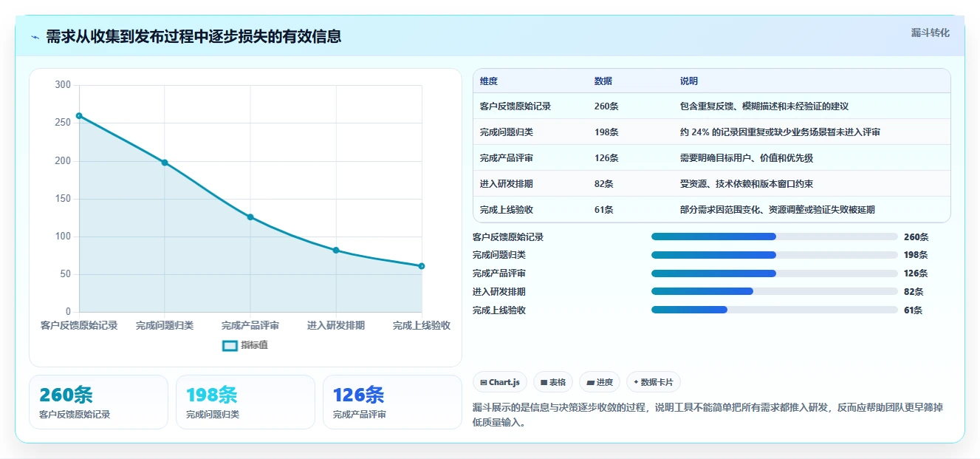Click the chart data point for 完成上线验收
The image size is (980, 459).
422,266
